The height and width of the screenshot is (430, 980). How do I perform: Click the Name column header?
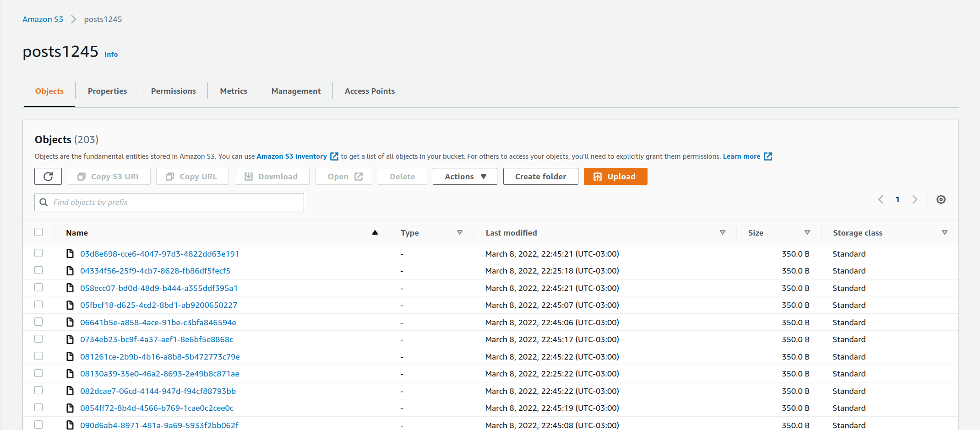tap(77, 233)
